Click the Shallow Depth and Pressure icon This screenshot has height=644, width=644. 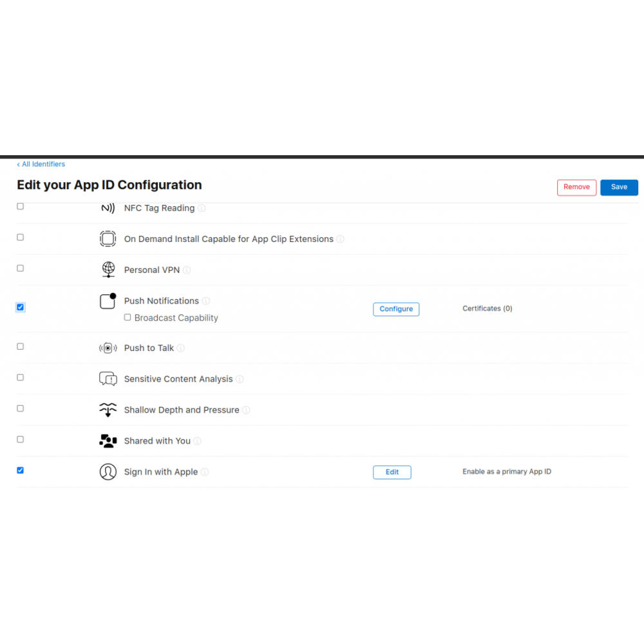click(x=108, y=410)
